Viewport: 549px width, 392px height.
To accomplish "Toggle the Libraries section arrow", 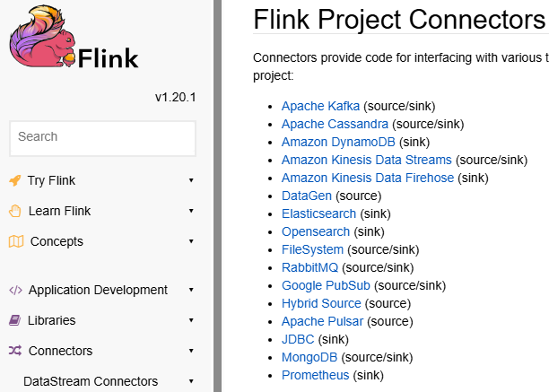I will (191, 320).
